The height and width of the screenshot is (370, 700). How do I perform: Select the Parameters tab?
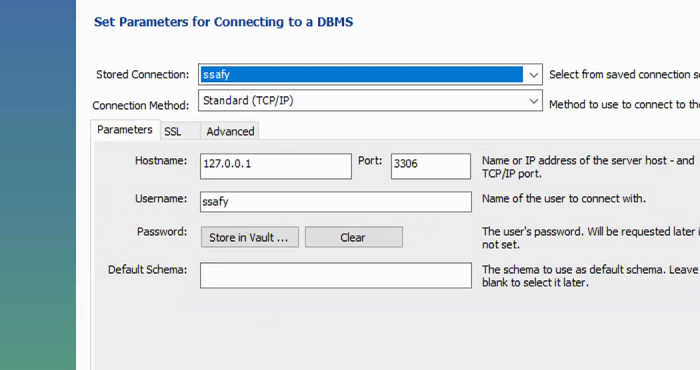click(125, 130)
